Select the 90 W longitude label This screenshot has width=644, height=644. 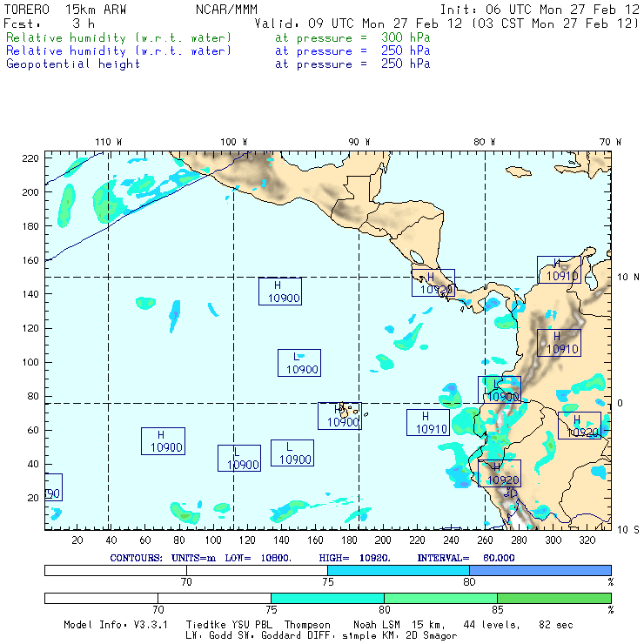[x=359, y=142]
